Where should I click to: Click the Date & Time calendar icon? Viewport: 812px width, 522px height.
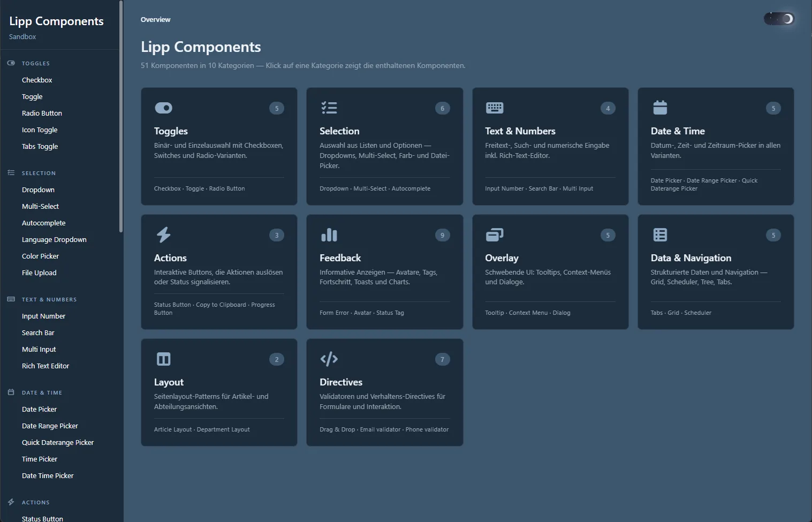coord(660,108)
